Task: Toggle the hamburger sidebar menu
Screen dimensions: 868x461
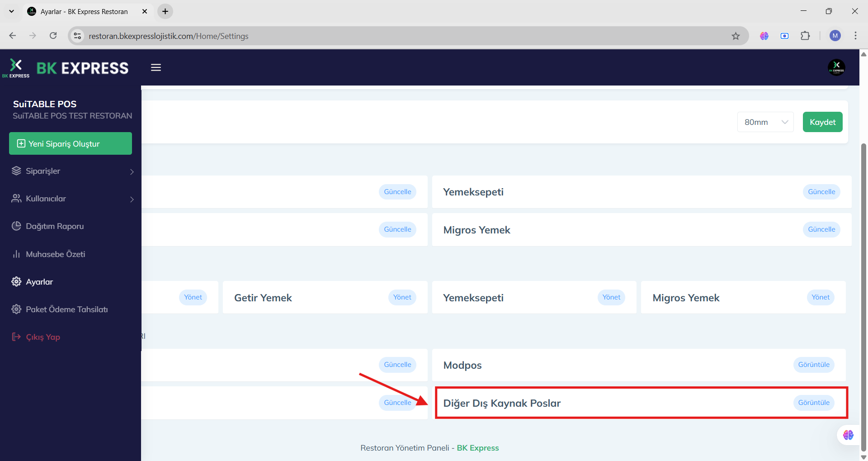Action: point(156,67)
